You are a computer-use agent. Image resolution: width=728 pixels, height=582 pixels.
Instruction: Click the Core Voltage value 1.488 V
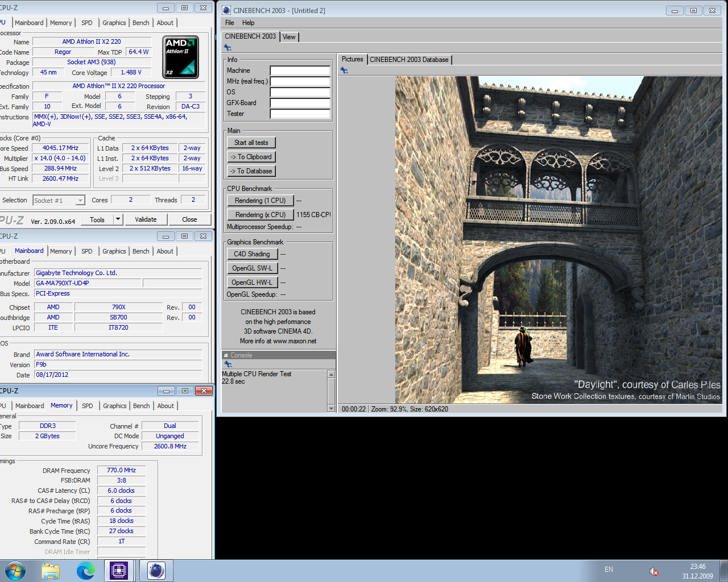coord(131,72)
